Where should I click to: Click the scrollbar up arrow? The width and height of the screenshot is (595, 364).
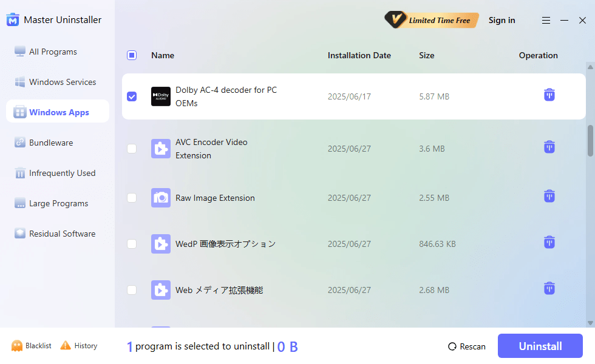(590, 67)
